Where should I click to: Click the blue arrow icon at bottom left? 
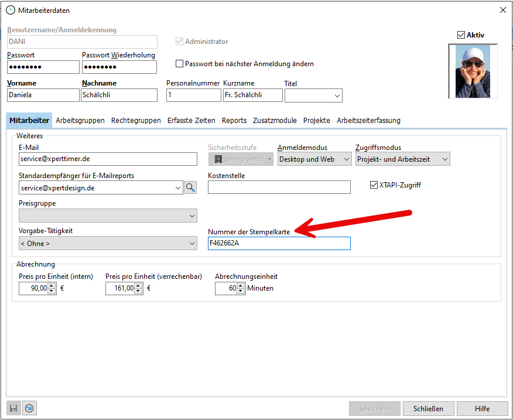tap(30, 408)
